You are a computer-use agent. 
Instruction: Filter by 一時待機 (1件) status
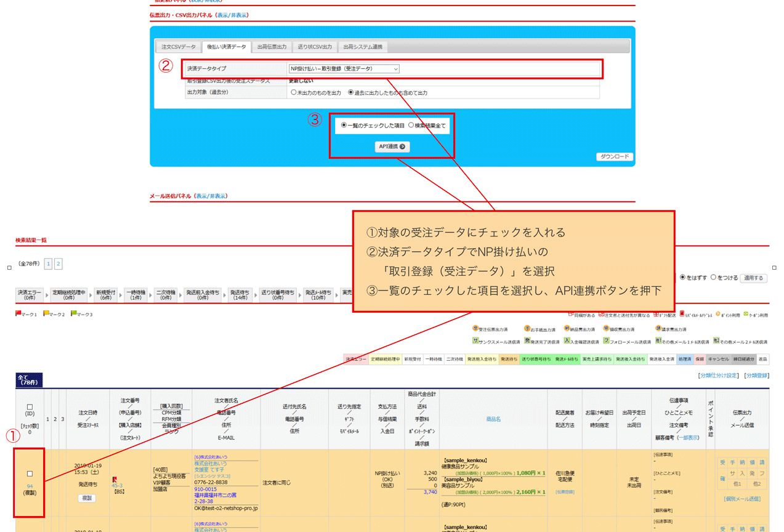click(x=136, y=294)
